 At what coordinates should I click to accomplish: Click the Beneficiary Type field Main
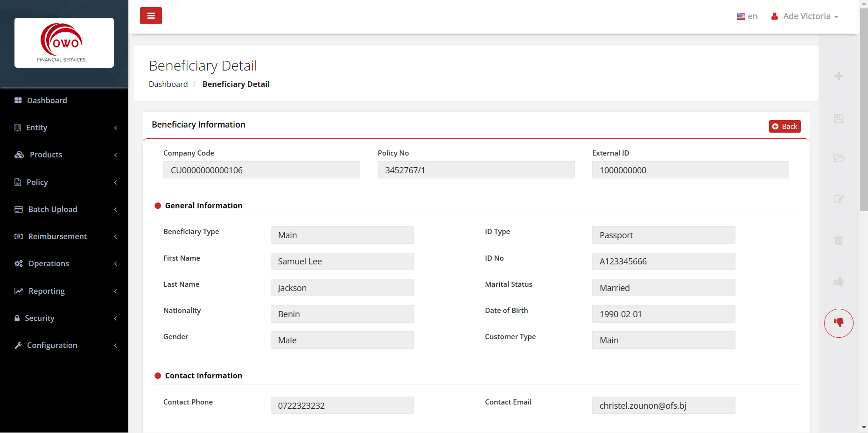click(x=342, y=235)
